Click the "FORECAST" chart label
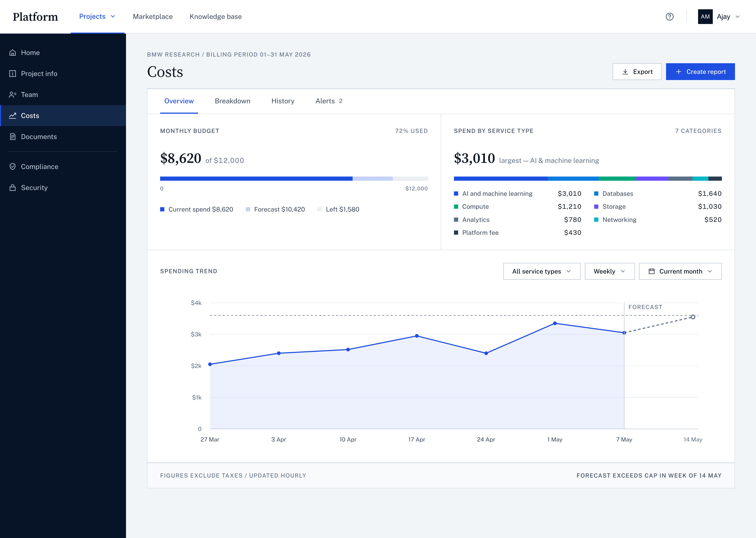The image size is (756, 538). [x=645, y=307]
